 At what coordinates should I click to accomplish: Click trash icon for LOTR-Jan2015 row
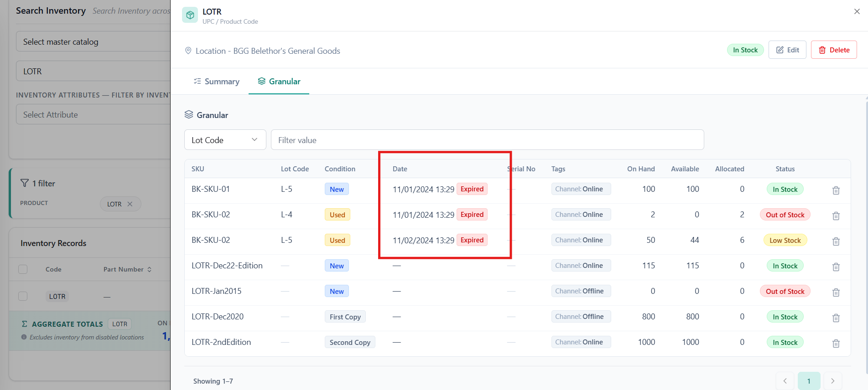(x=836, y=292)
